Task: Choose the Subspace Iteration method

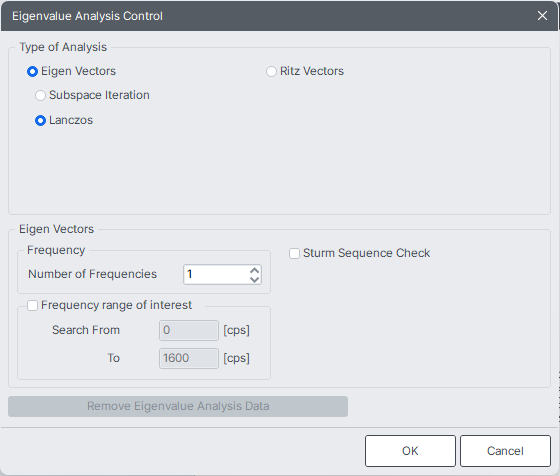Action: (x=40, y=96)
